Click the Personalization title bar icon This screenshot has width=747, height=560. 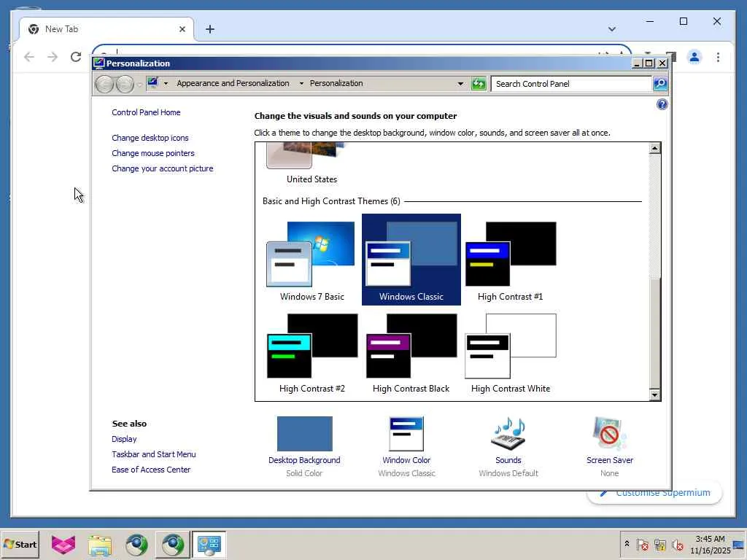(98, 63)
